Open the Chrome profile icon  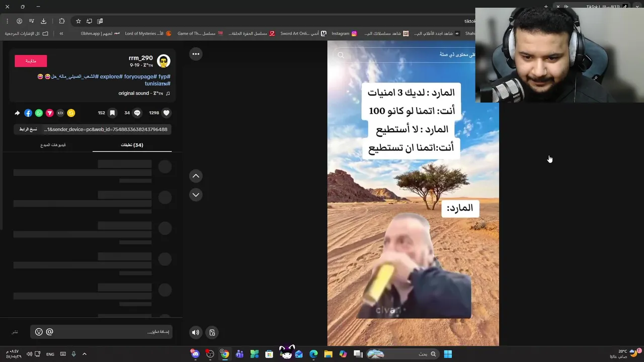click(x=19, y=21)
